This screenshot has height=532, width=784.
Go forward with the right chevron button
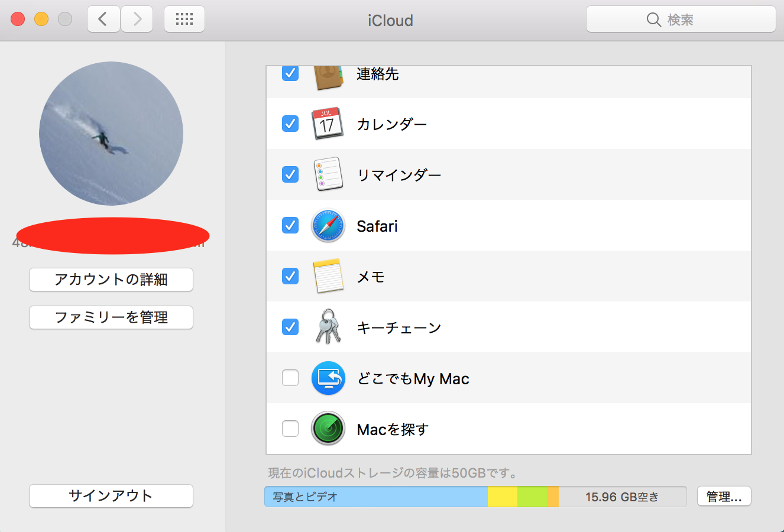(x=137, y=20)
